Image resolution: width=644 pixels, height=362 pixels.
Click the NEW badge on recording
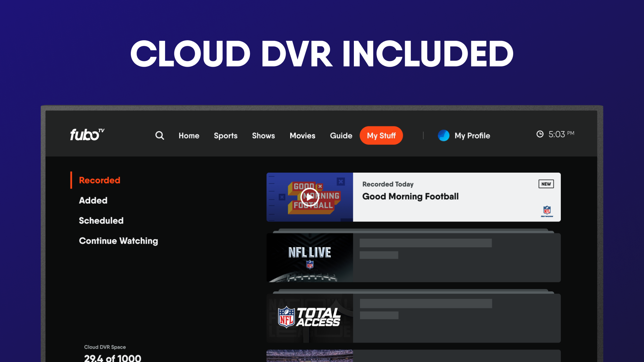click(x=546, y=184)
